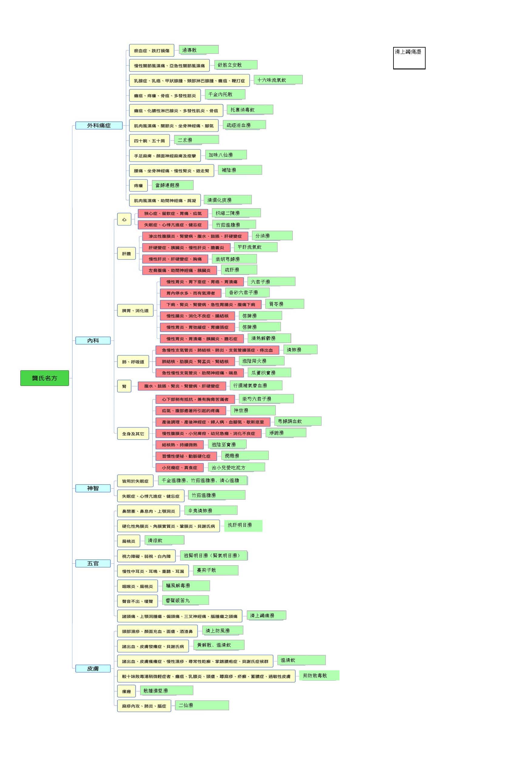The height and width of the screenshot is (757, 532).
Task: Select the 荊防敗毒散 formula node
Action: (319, 675)
